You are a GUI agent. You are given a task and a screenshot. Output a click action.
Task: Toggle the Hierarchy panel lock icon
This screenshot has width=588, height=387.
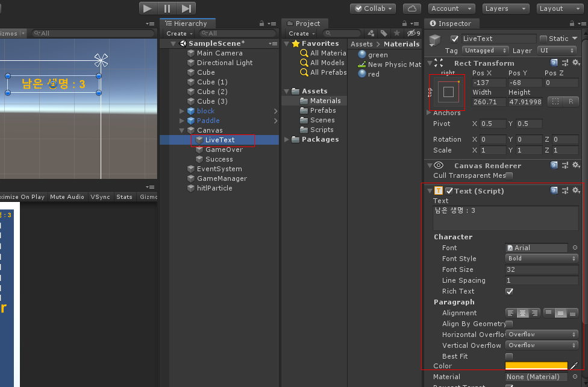coord(261,24)
